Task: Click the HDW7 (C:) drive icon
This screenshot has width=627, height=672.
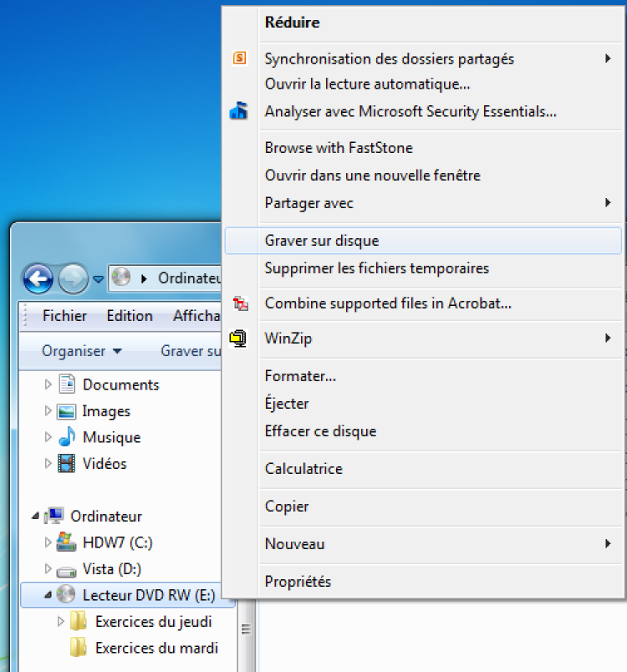Action: click(66, 542)
